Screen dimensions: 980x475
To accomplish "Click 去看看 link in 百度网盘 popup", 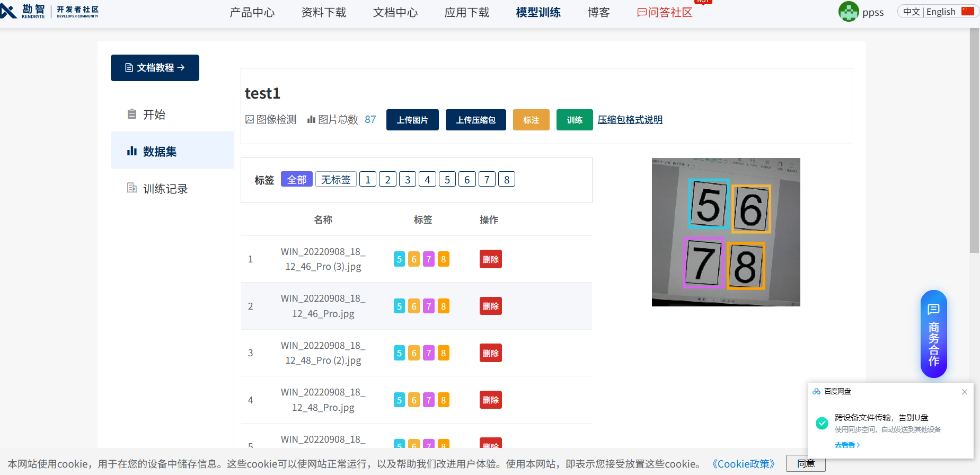I will coord(847,445).
